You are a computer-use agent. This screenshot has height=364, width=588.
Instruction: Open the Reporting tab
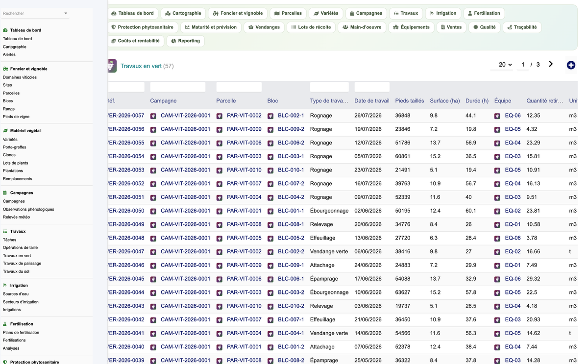pyautogui.click(x=185, y=41)
